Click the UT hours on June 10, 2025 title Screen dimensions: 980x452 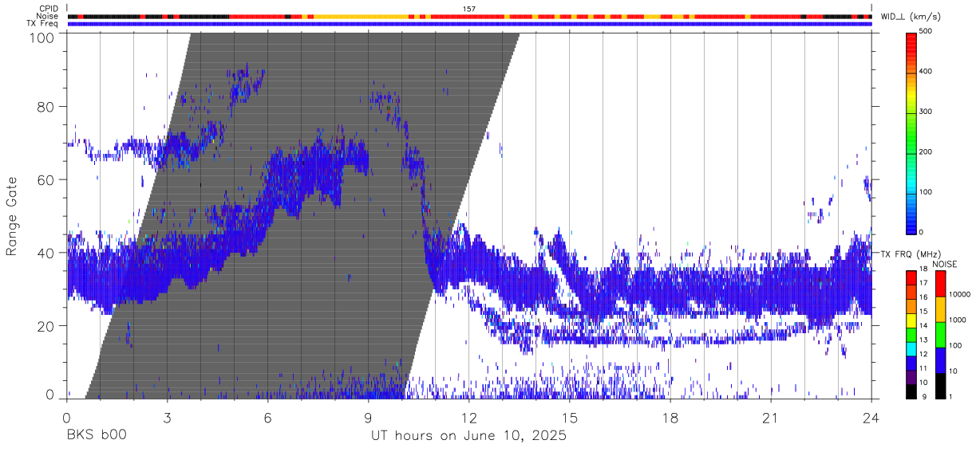click(x=468, y=436)
